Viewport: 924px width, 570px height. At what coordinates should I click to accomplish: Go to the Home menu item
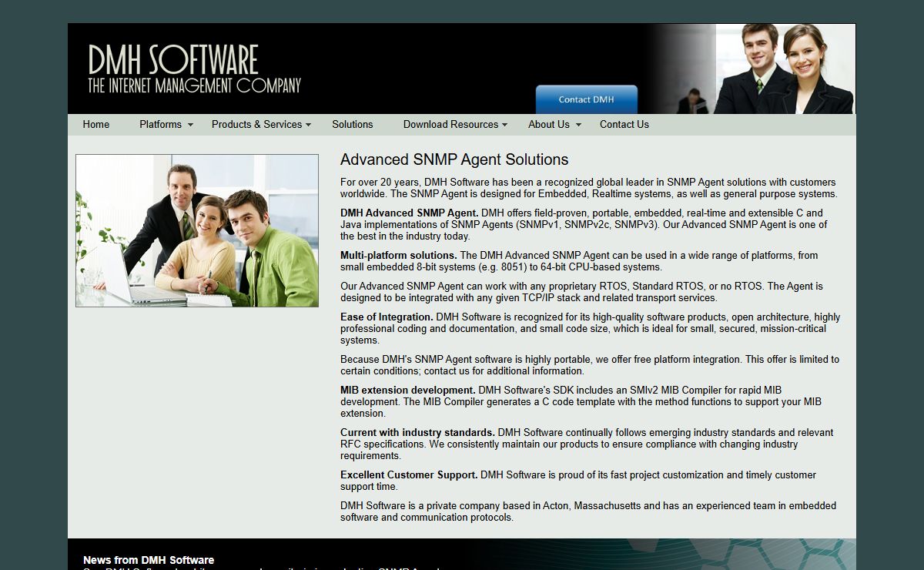[96, 125]
